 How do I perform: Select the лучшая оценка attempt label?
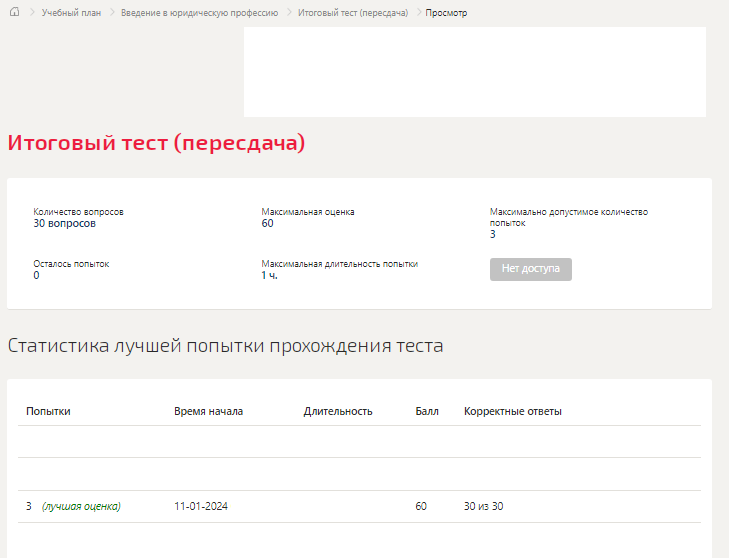pyautogui.click(x=81, y=506)
